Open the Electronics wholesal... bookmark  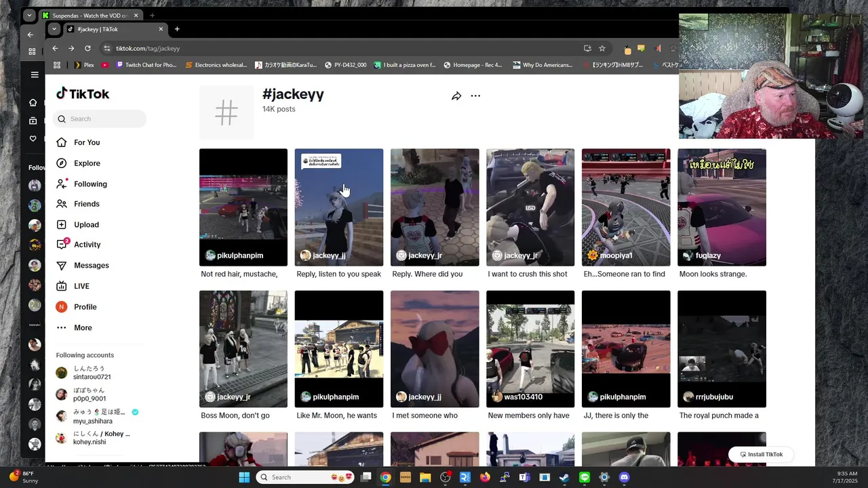(216, 65)
